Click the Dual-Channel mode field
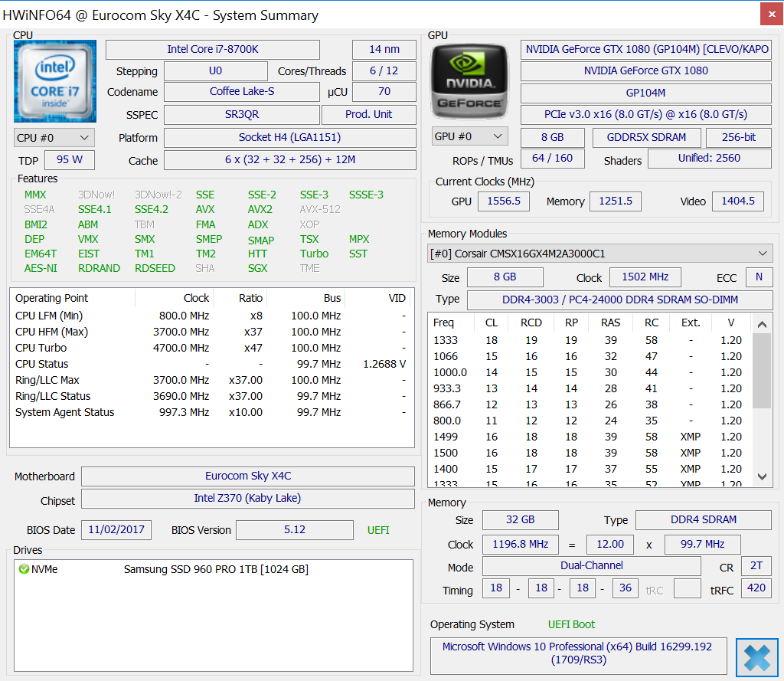Image resolution: width=784 pixels, height=681 pixels. tap(592, 566)
